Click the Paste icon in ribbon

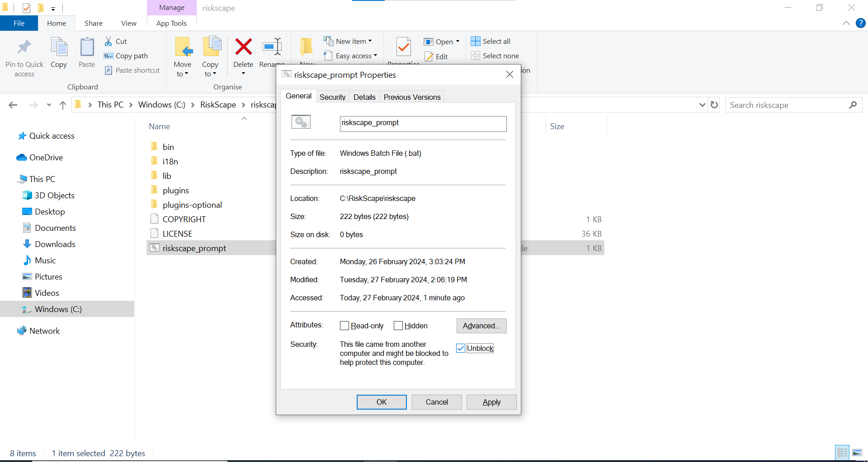point(87,47)
